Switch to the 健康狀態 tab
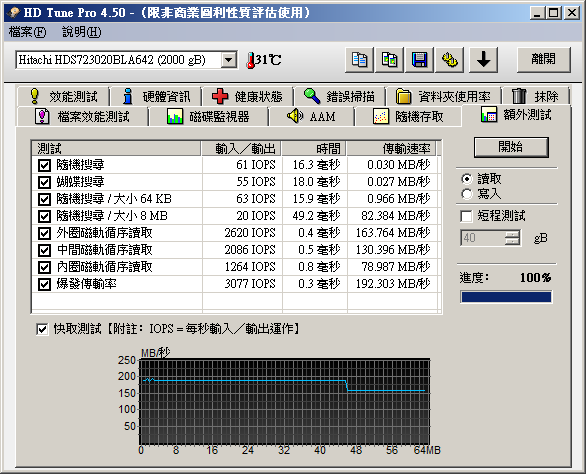The image size is (586, 474). pyautogui.click(x=247, y=96)
